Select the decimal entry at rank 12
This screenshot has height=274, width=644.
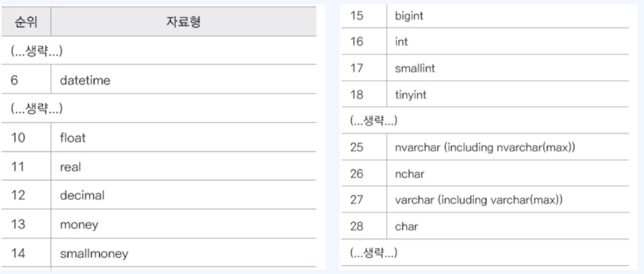point(158,195)
